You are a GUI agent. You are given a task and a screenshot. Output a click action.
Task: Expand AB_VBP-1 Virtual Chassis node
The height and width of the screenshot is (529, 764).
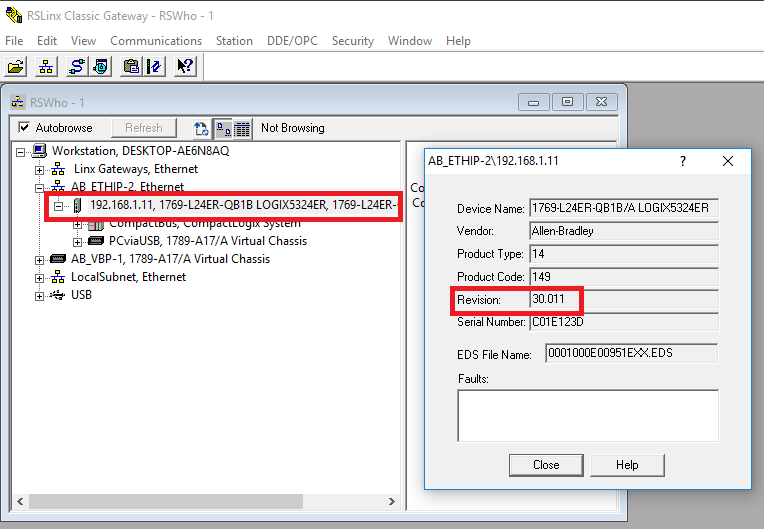coord(39,260)
